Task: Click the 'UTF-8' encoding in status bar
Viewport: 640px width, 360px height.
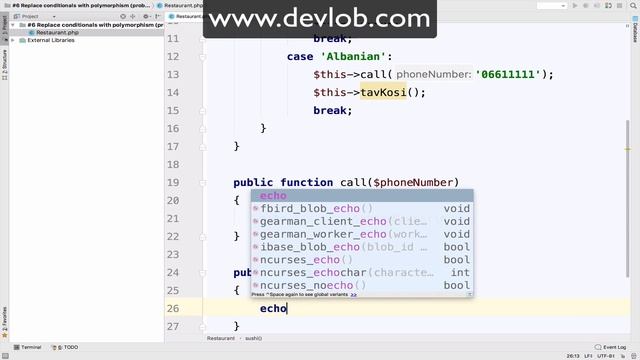Action: point(606,356)
